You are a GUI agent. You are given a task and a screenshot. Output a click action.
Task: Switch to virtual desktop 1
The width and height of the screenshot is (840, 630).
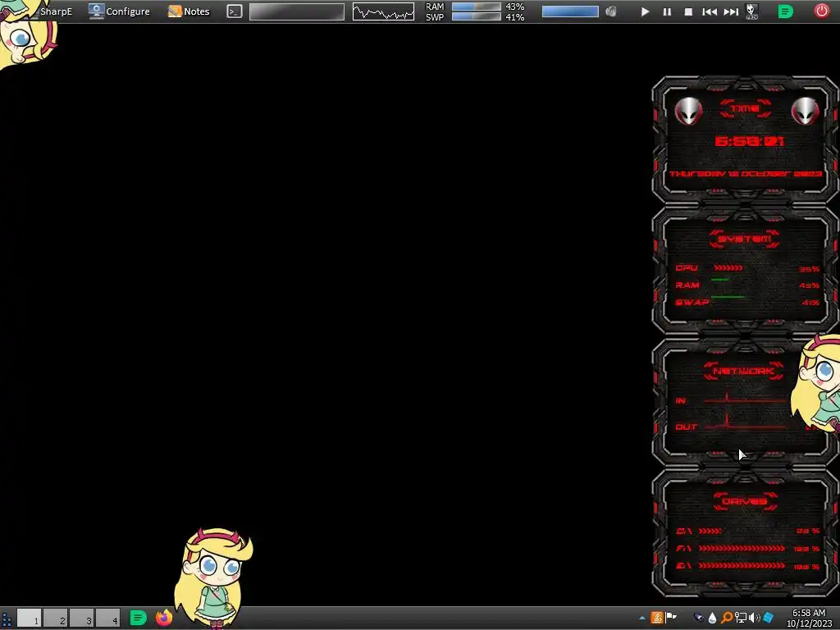click(29, 619)
